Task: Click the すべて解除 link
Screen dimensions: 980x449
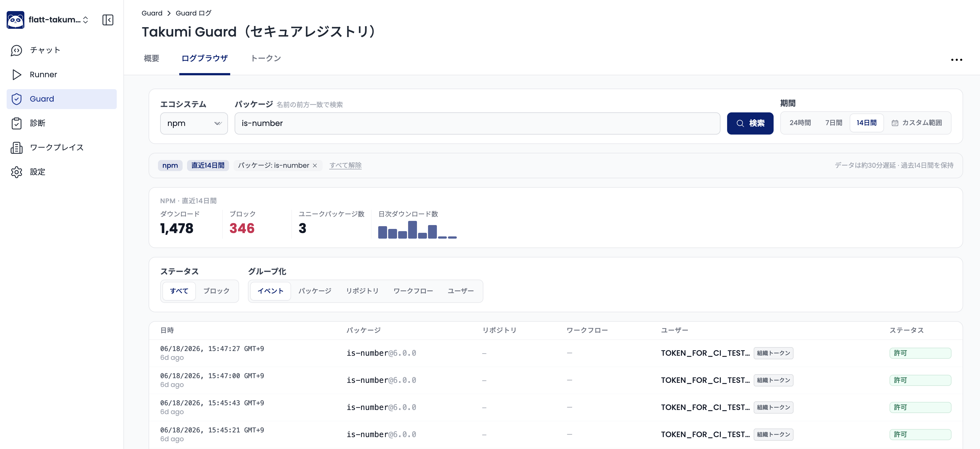Action: [x=345, y=166]
